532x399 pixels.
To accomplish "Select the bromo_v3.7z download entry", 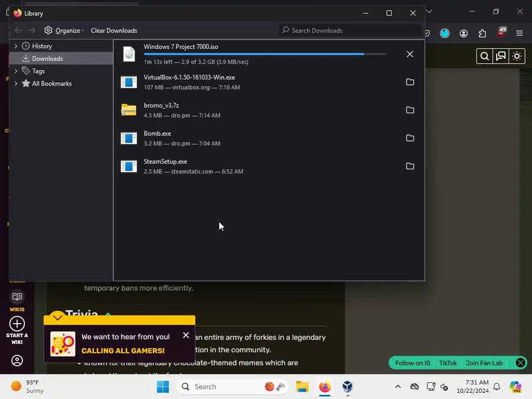I will (x=269, y=110).
